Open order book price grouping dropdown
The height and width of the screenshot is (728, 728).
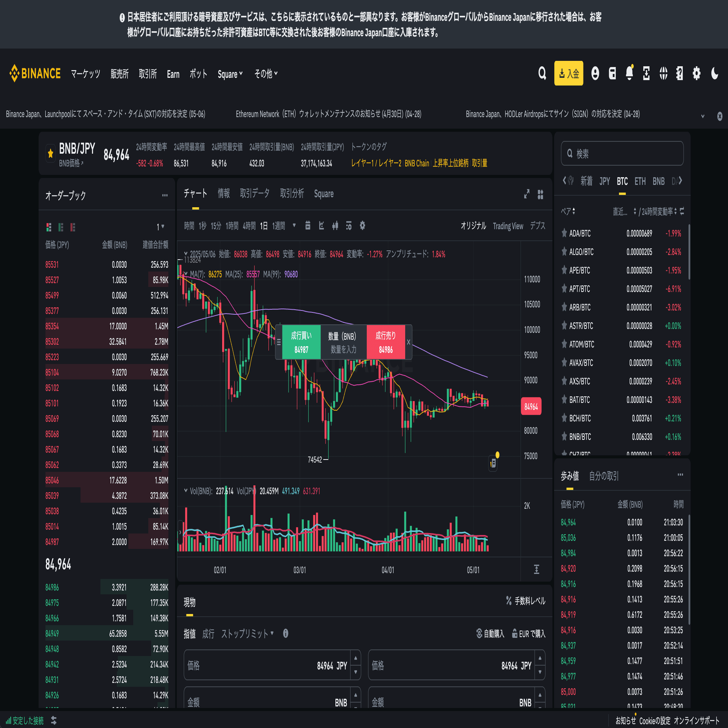[x=161, y=227]
